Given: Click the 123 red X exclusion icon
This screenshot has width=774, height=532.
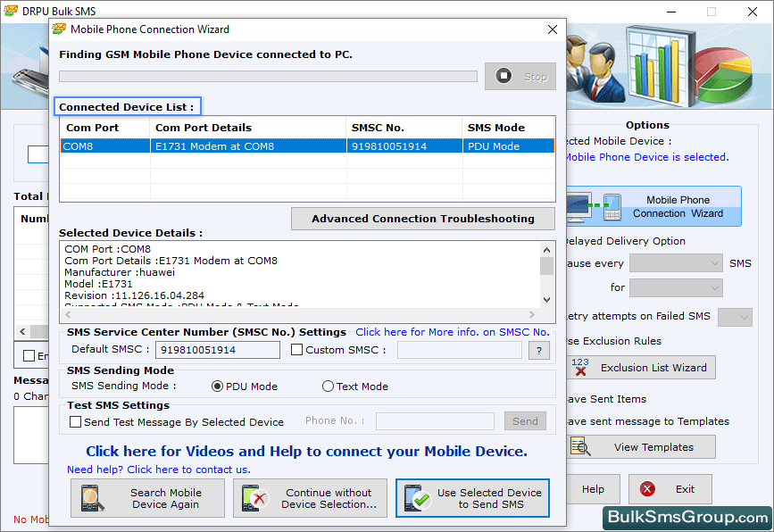Looking at the screenshot, I should point(580,367).
